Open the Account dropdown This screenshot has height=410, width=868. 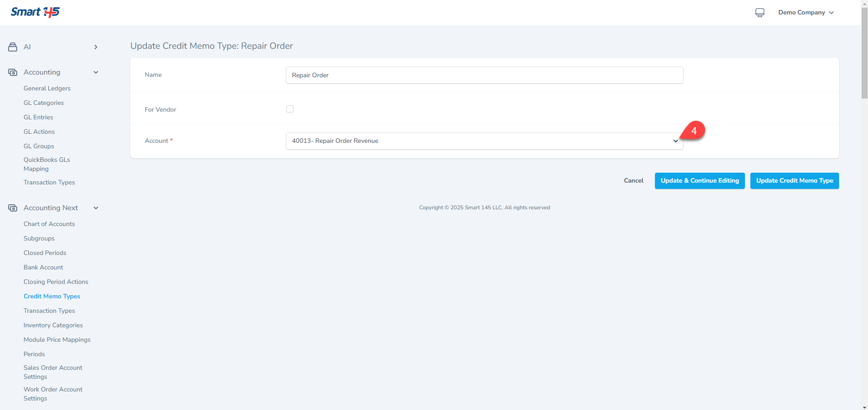pos(484,141)
